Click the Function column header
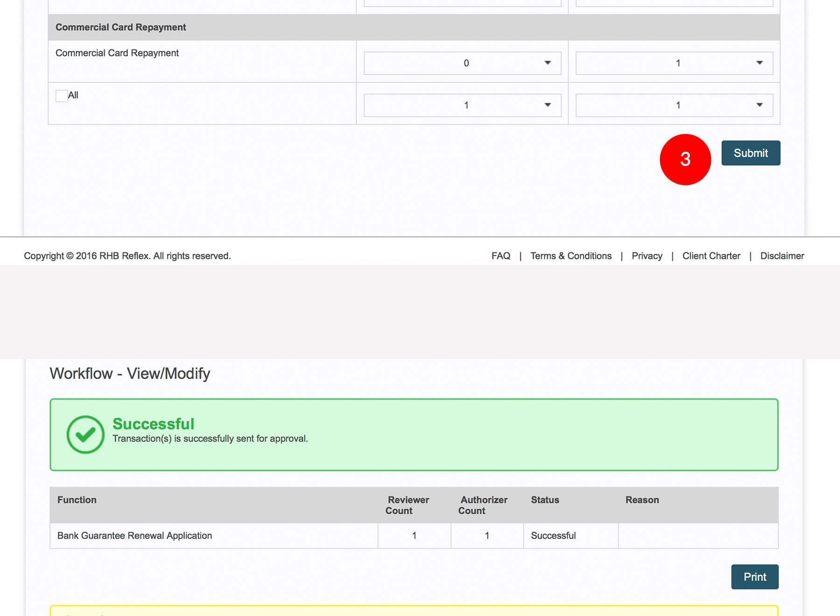Image resolution: width=840 pixels, height=616 pixels. [77, 500]
